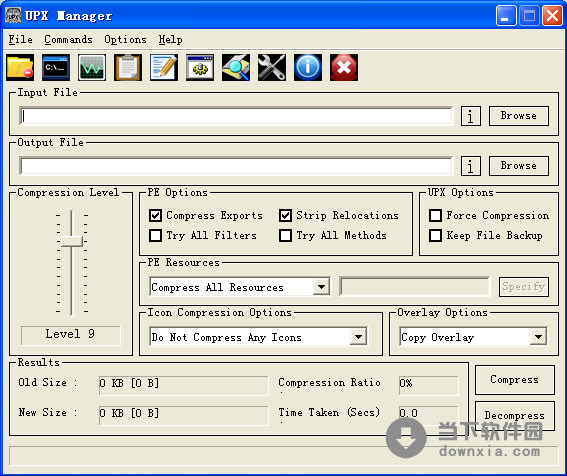This screenshot has height=476, width=567.
Task: Click into the Output File text field
Action: point(236,166)
